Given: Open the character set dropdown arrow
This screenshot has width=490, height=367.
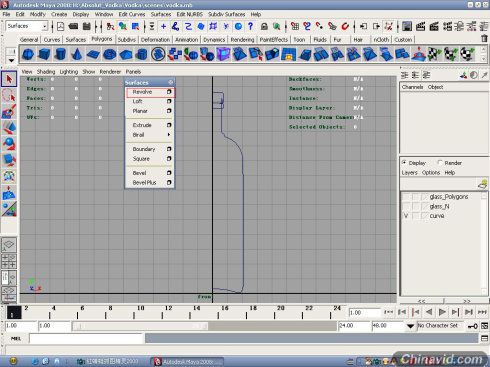Looking at the screenshot, I should pyautogui.click(x=410, y=326).
